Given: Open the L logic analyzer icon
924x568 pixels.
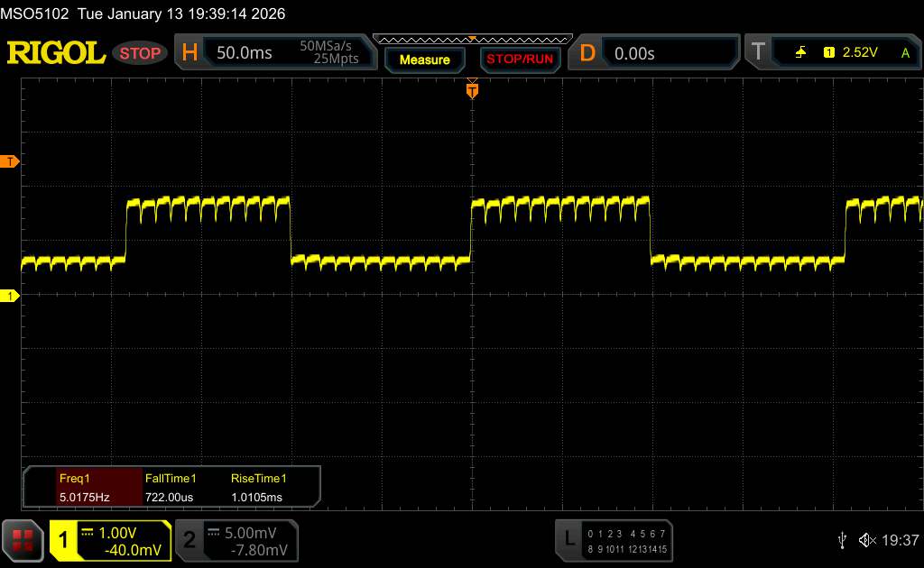Looking at the screenshot, I should (x=568, y=539).
